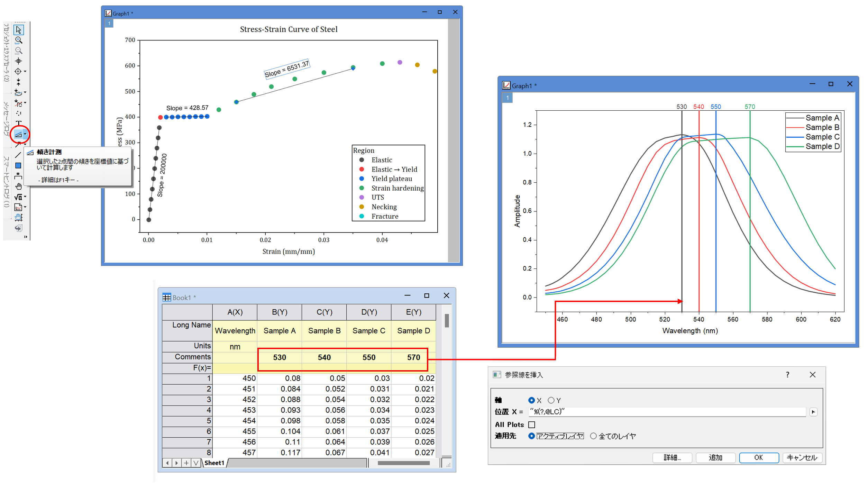Enable the All Plots checkbox
This screenshot has width=868, height=484.
[532, 424]
